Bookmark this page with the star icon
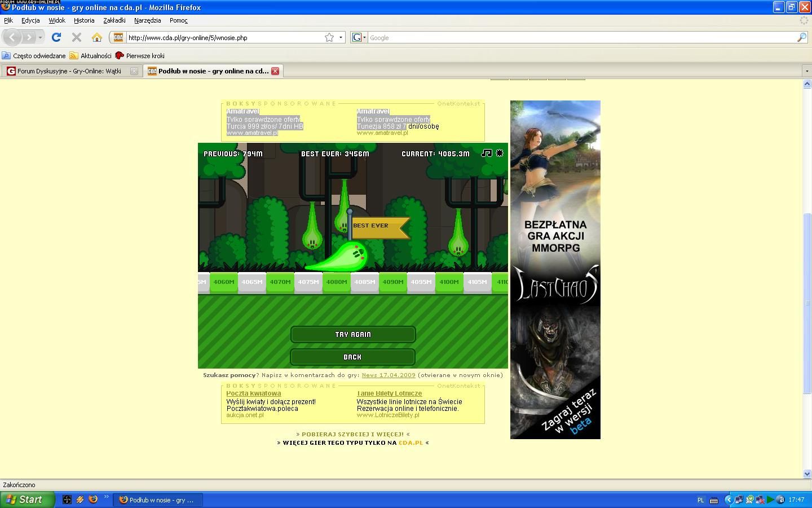Screen dimensions: 812x508 (x=329, y=37)
